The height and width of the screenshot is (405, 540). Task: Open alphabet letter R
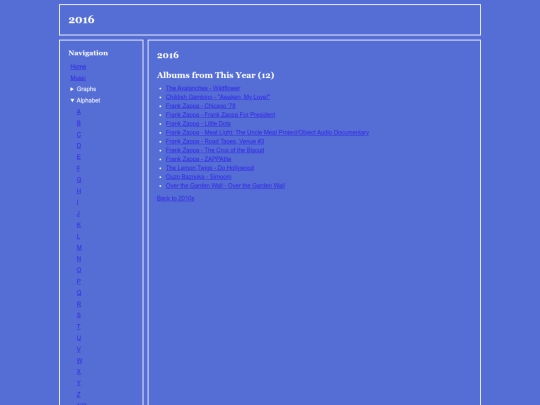click(x=79, y=304)
